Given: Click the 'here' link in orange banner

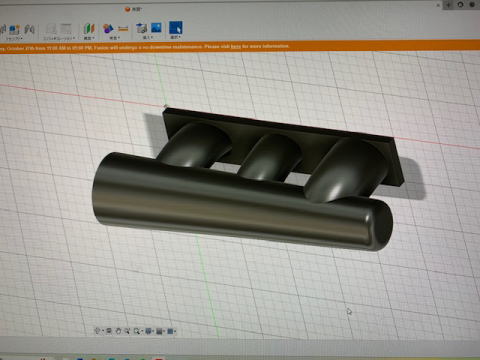Looking at the screenshot, I should click(236, 46).
